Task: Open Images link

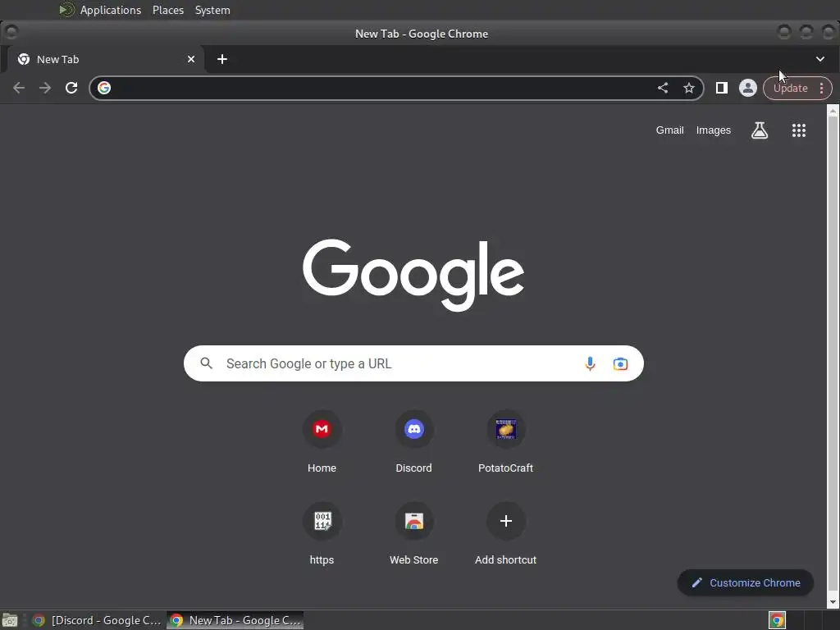Action: point(713,130)
